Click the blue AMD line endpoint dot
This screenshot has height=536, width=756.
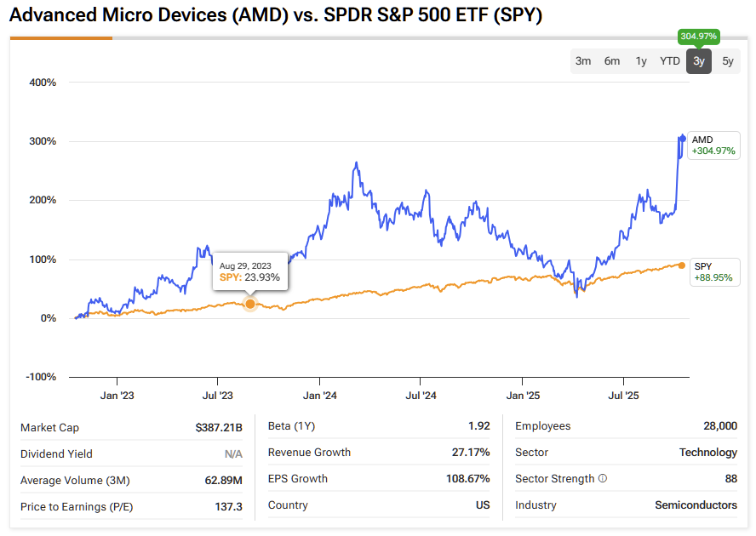point(682,138)
